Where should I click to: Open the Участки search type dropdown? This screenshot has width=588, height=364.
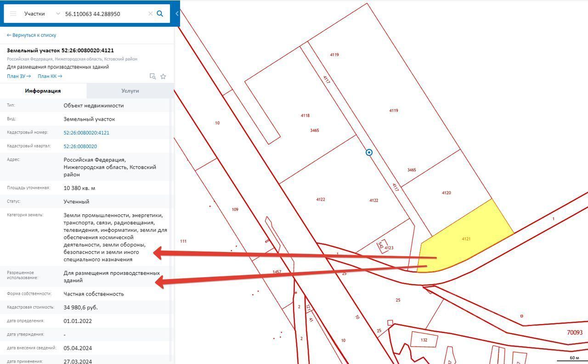point(42,14)
